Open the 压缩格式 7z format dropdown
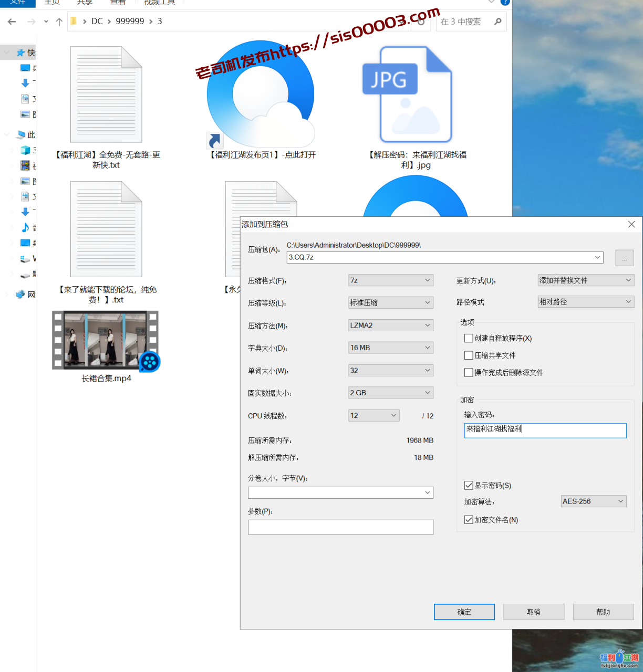 tap(390, 280)
